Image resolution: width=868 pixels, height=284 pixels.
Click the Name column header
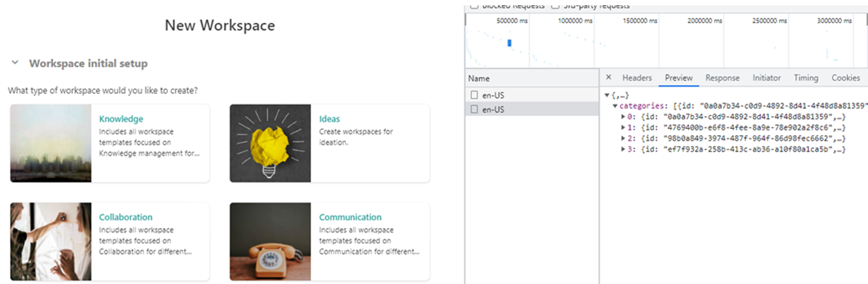pos(531,78)
